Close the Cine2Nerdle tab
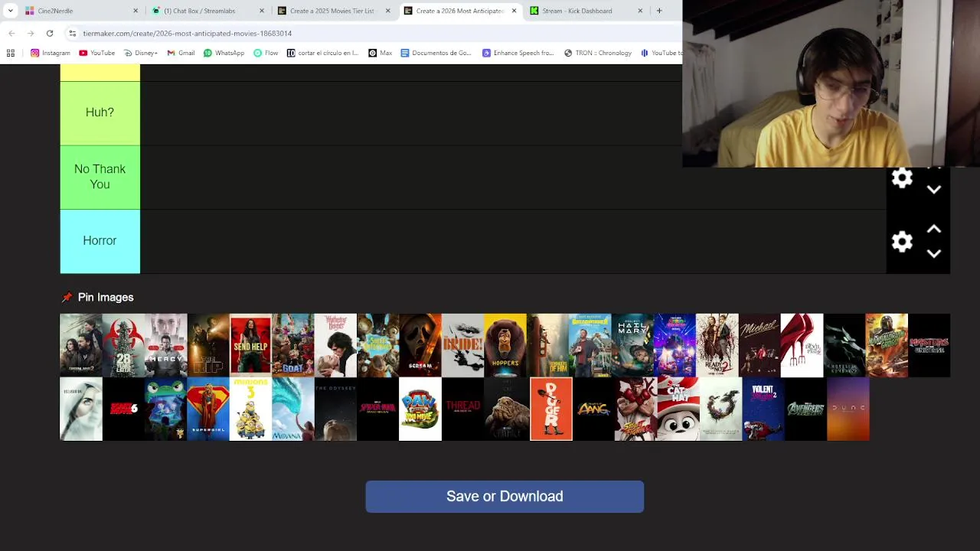980x551 pixels. (136, 11)
